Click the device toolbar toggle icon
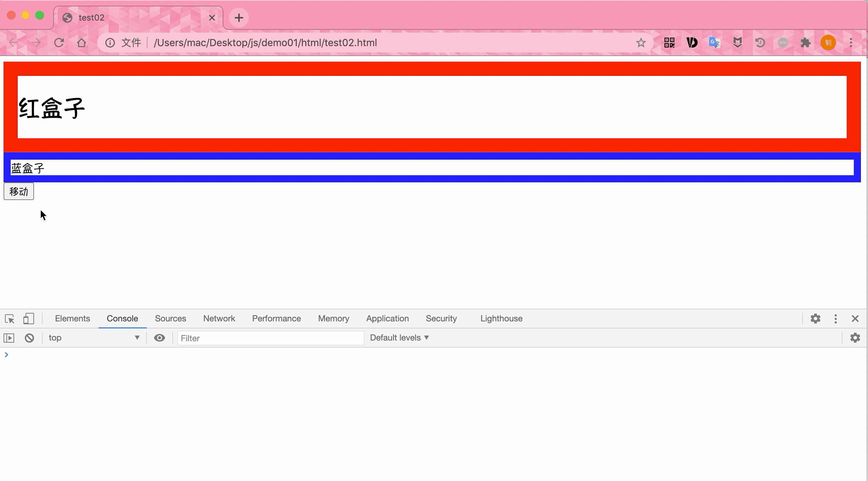The width and height of the screenshot is (868, 481). (x=28, y=319)
